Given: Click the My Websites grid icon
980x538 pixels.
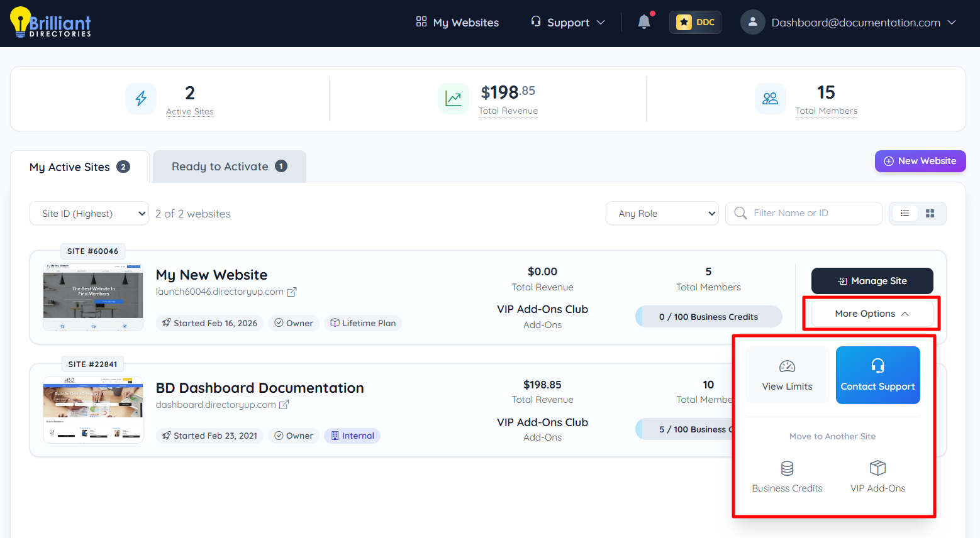Looking at the screenshot, I should tap(421, 22).
